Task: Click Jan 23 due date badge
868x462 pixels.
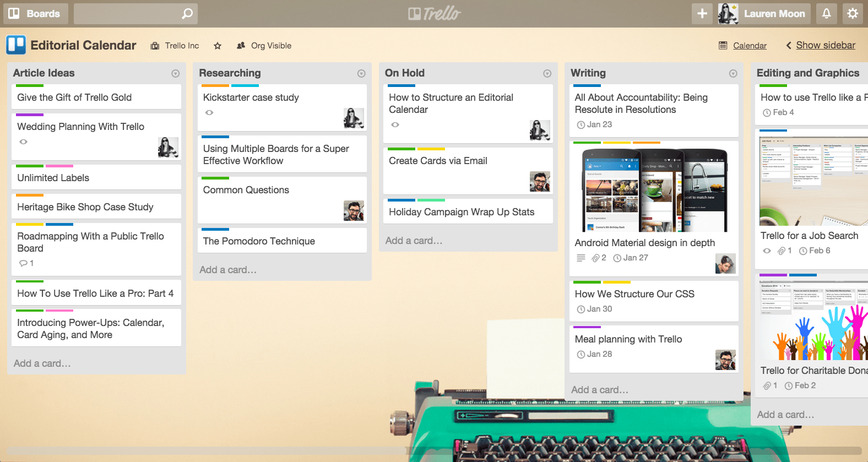Action: 594,124
